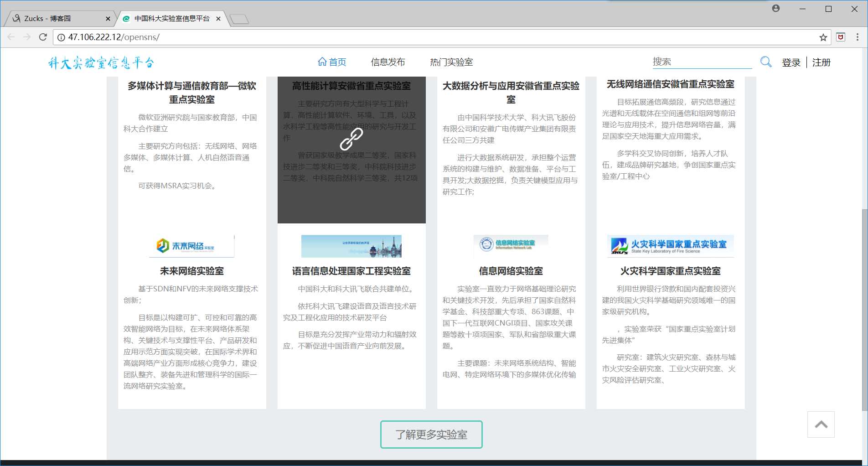The width and height of the screenshot is (868, 466).
Task: Go to 首页 in the nav
Action: click(x=332, y=62)
